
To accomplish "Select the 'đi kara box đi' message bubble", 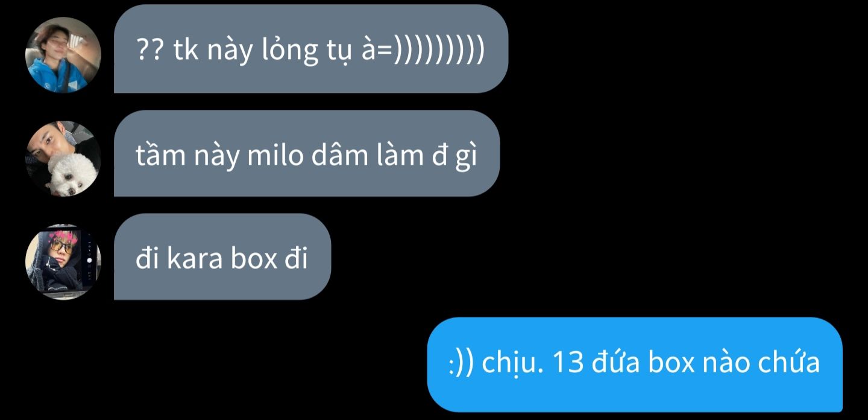I will tap(222, 256).
